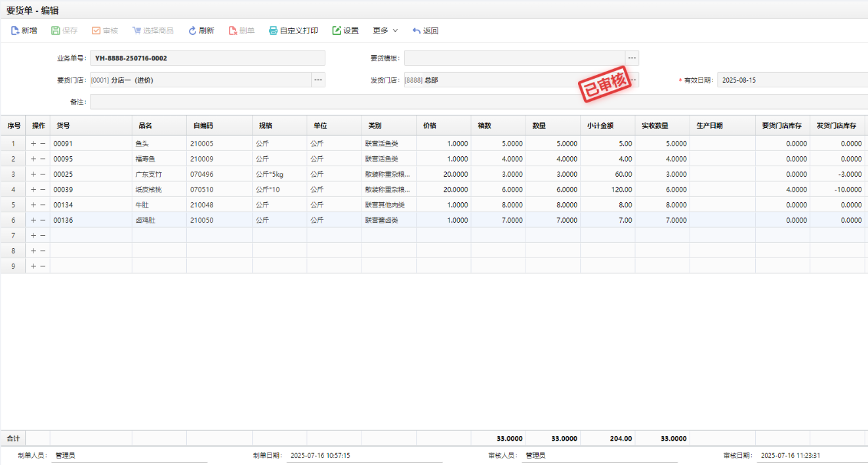The image size is (868, 465).
Task: Click the minus icon in row 3
Action: tap(43, 174)
